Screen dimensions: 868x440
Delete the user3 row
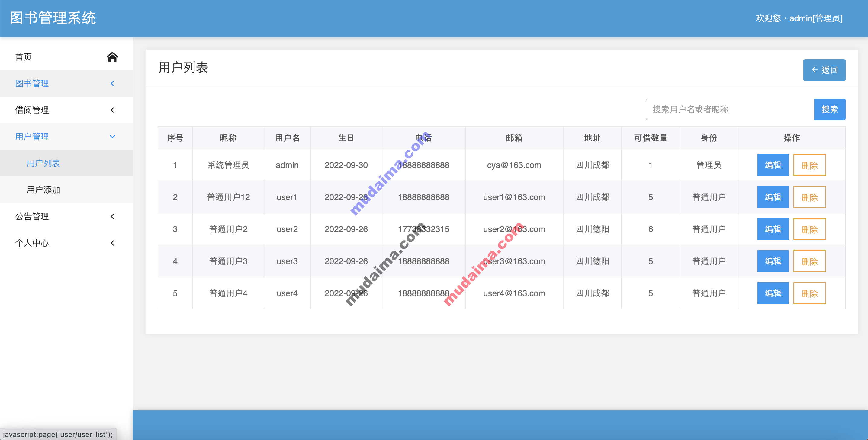[x=809, y=261]
